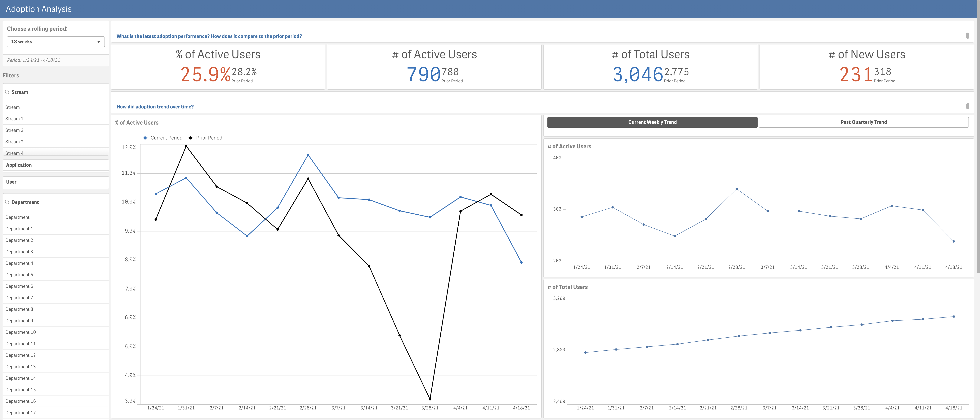Expand the User filter pane
The height and width of the screenshot is (420, 980).
coord(56,182)
